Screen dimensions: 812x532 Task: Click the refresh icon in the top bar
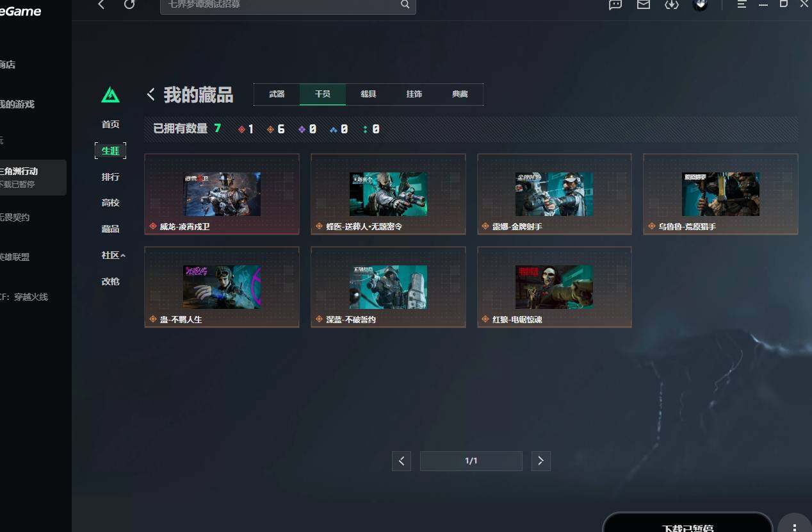pos(129,4)
